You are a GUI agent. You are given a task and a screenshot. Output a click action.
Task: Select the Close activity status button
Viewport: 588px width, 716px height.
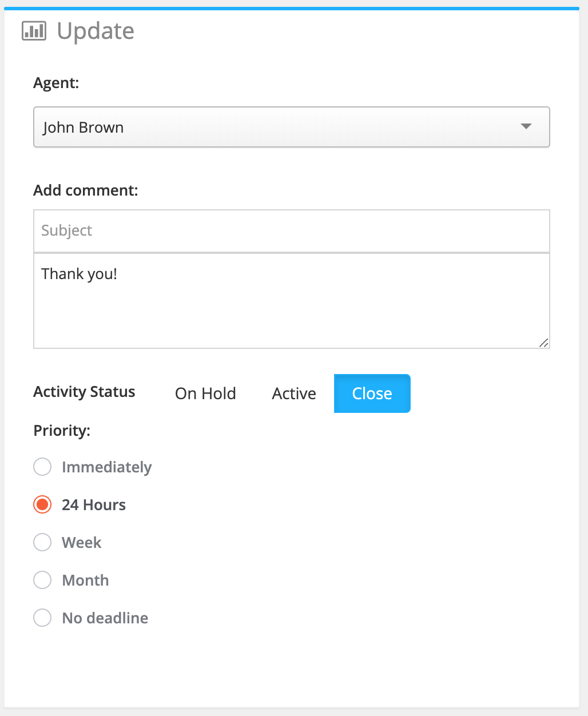(372, 393)
